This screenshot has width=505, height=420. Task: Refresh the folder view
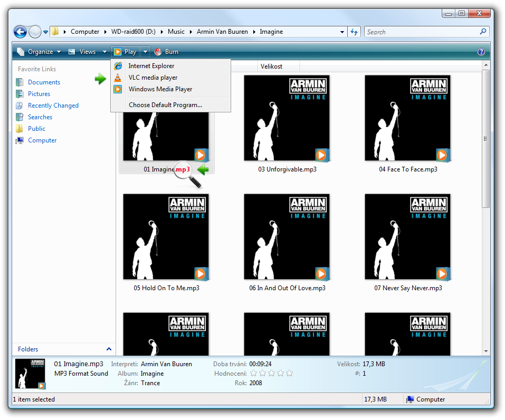point(354,32)
